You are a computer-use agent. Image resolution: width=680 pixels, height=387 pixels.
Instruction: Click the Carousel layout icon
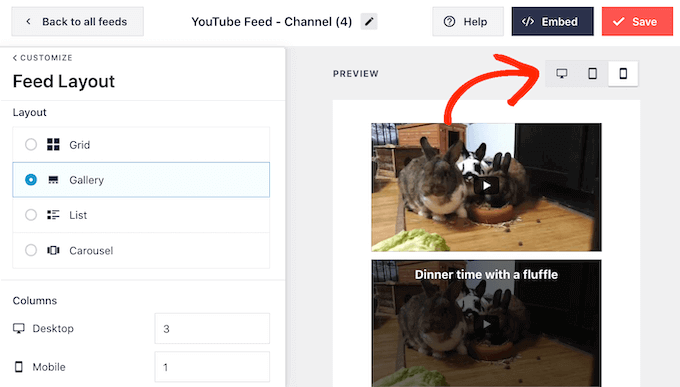53,250
